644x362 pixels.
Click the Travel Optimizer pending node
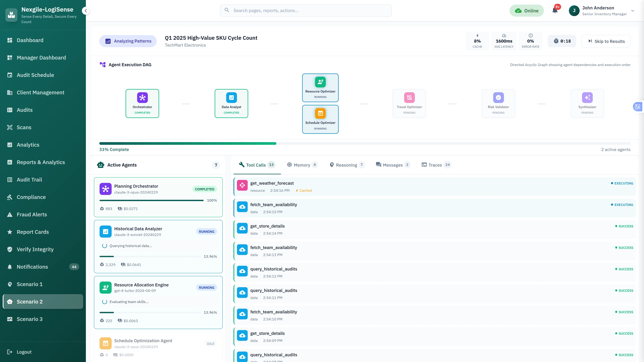409,103
